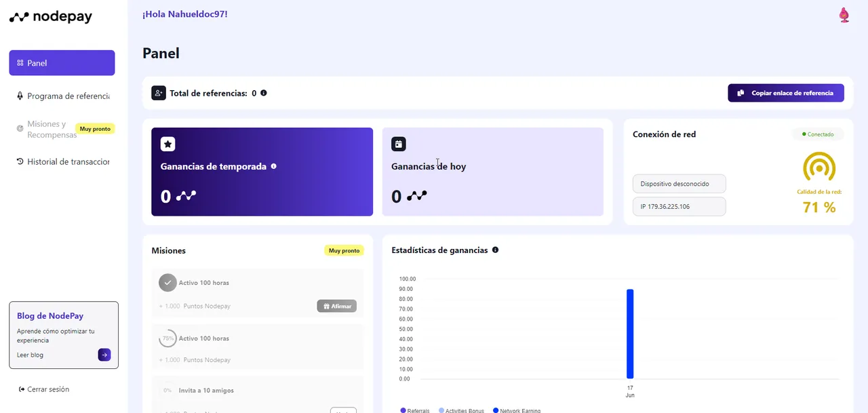Screen dimensions: 868x413
Task: Click info icon next to Total de referencias
Action: pos(264,93)
